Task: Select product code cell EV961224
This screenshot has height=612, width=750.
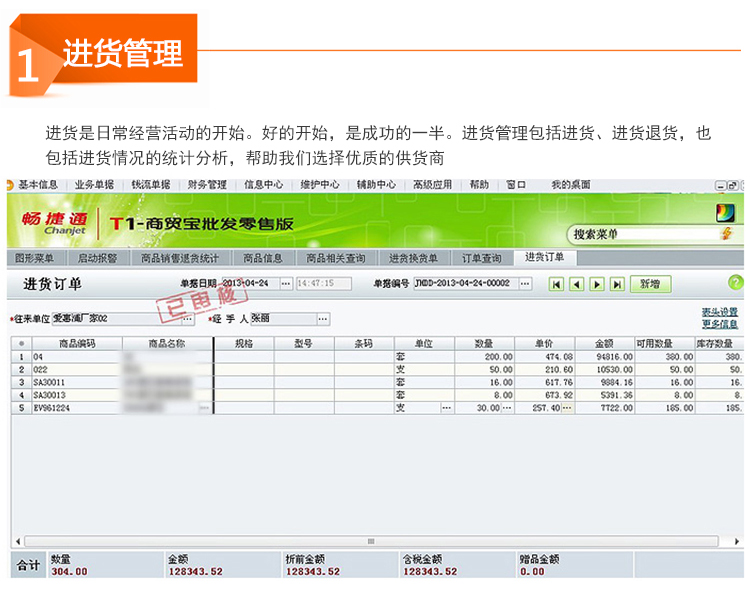Action: [77, 408]
